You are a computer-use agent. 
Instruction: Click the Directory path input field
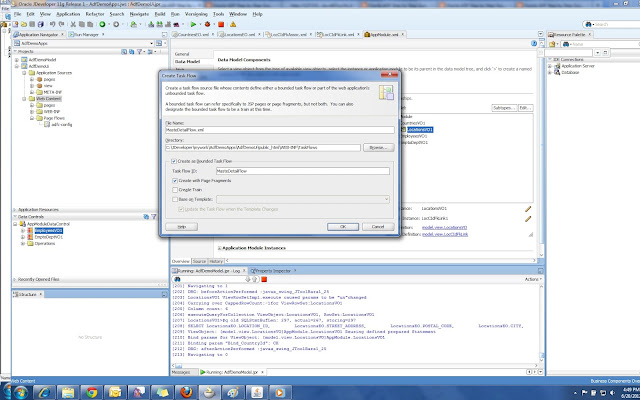[x=263, y=147]
